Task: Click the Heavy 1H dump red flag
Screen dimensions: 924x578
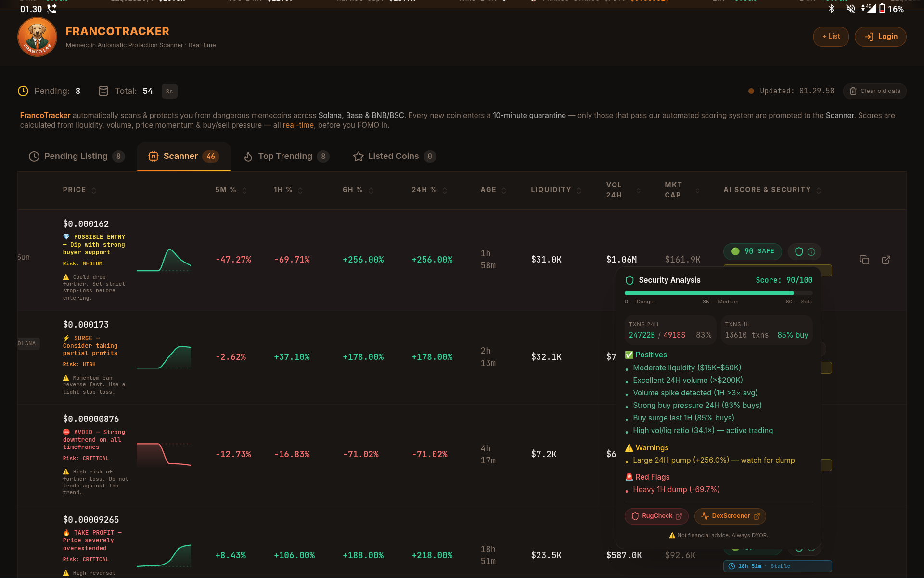Action: point(676,490)
